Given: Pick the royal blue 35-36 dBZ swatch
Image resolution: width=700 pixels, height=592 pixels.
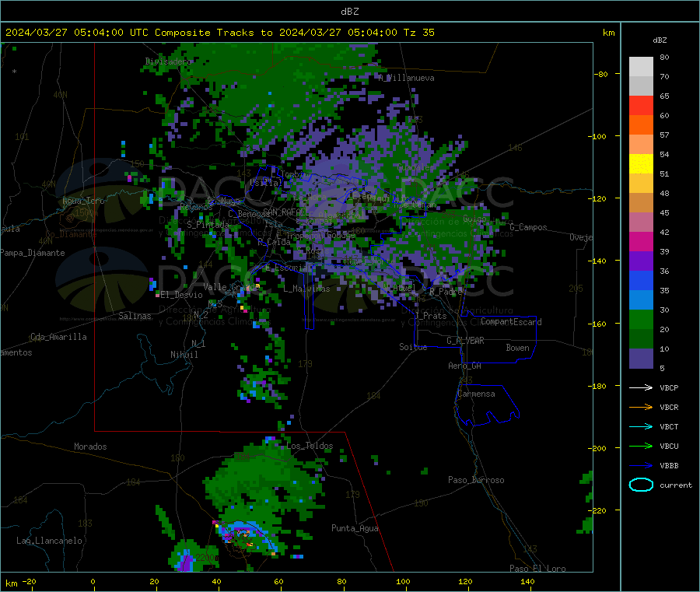Looking at the screenshot, I should tap(641, 280).
